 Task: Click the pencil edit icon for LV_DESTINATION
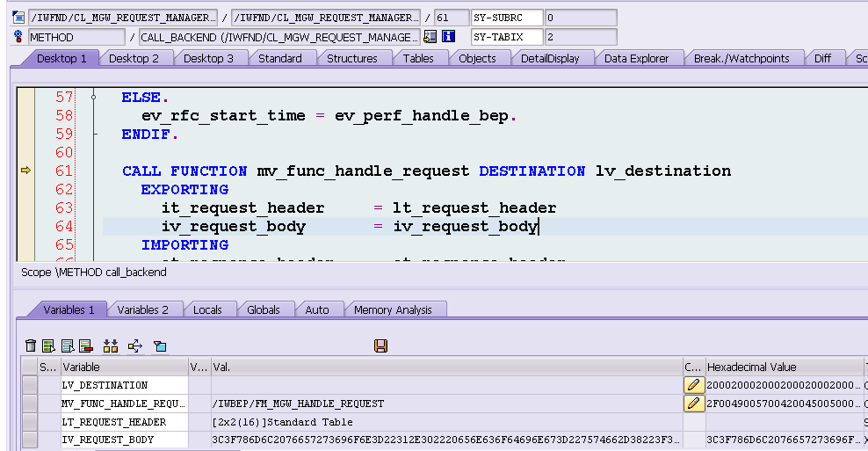coord(694,385)
